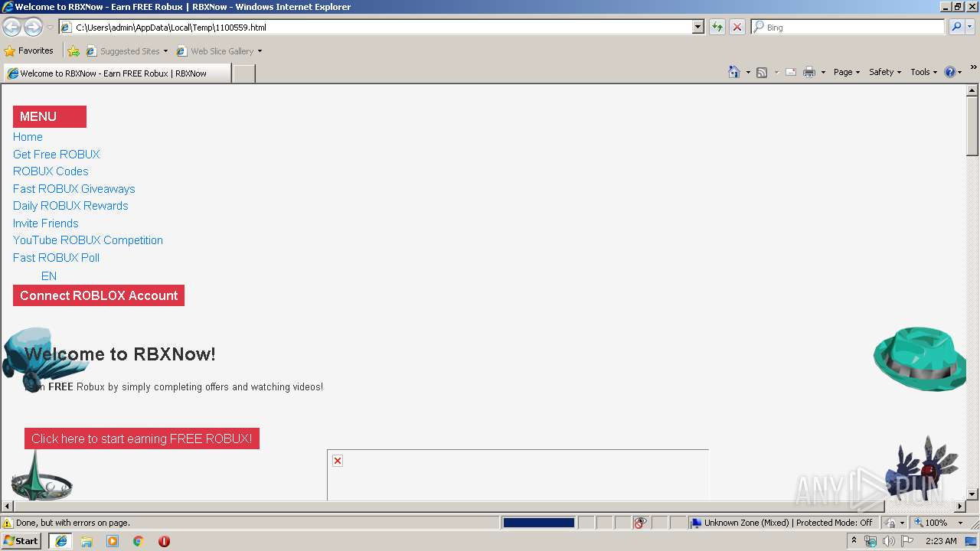Open the ROBUX Codes link
Image resolution: width=980 pixels, height=551 pixels.
point(51,171)
